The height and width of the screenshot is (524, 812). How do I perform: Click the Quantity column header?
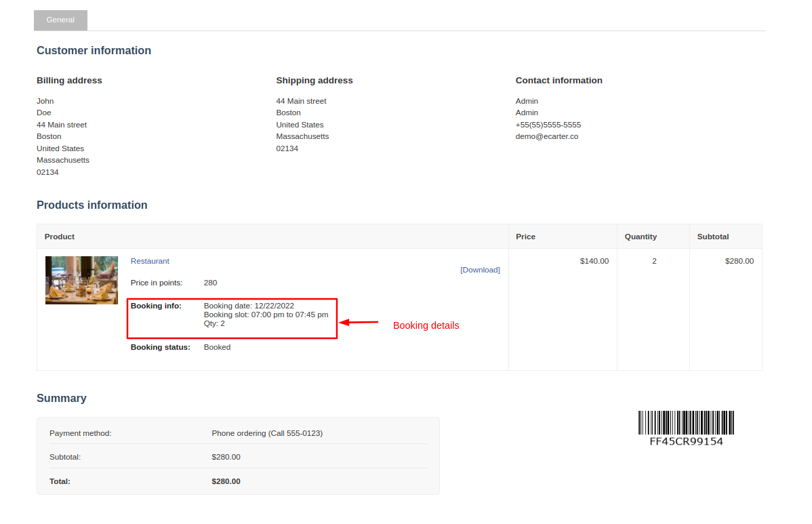[x=641, y=237]
